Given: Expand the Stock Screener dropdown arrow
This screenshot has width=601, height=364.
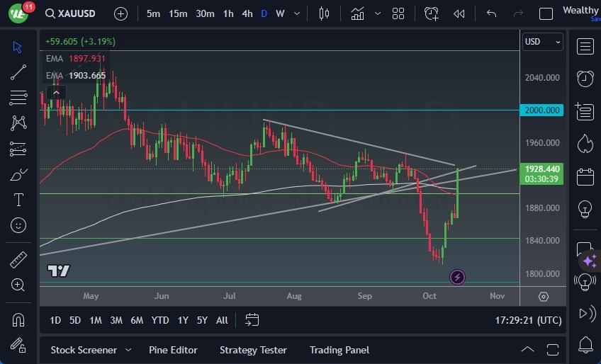Looking at the screenshot, I should [128, 350].
